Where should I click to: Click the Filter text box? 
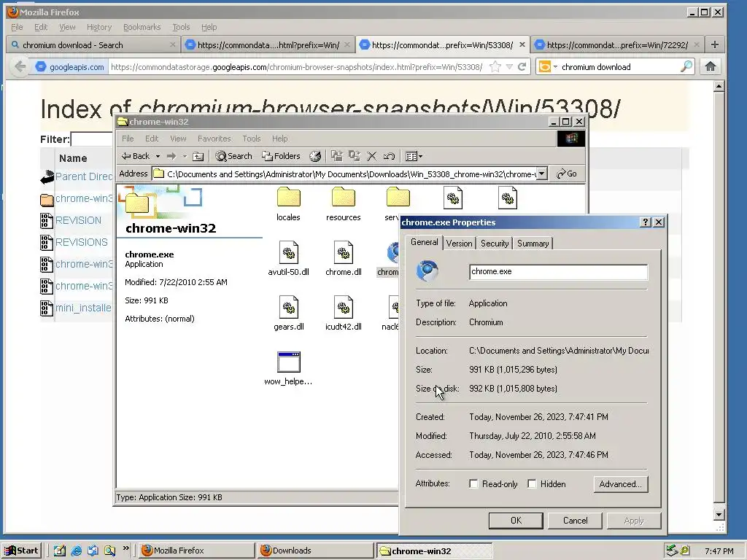click(x=91, y=139)
